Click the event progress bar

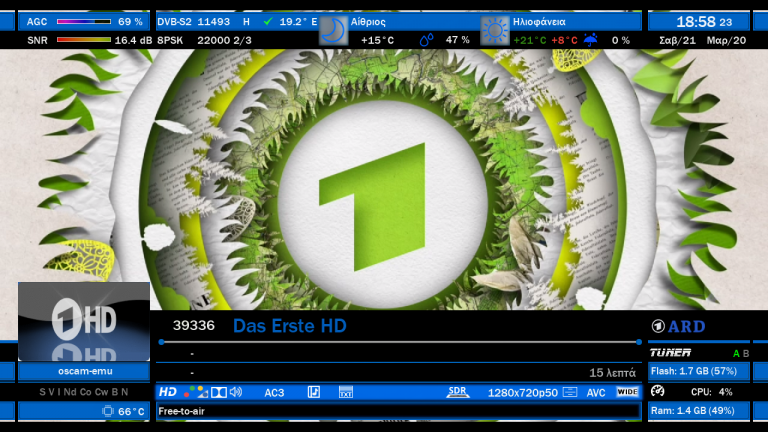point(400,342)
